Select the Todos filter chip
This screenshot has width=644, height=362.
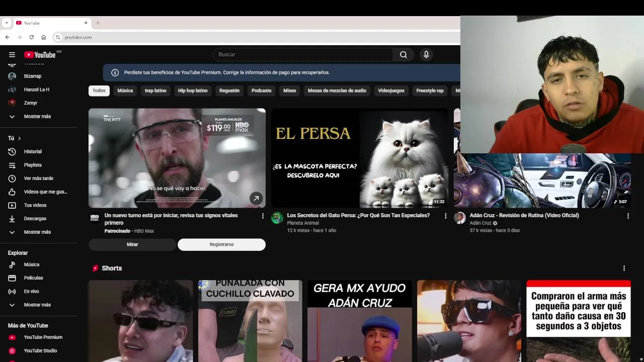click(99, 90)
